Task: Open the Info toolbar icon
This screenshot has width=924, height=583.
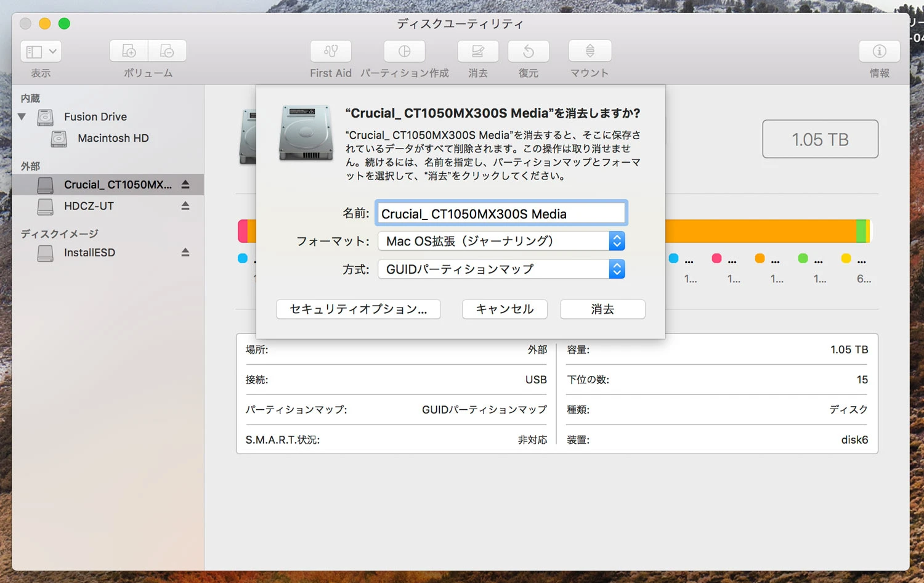Action: pos(880,51)
